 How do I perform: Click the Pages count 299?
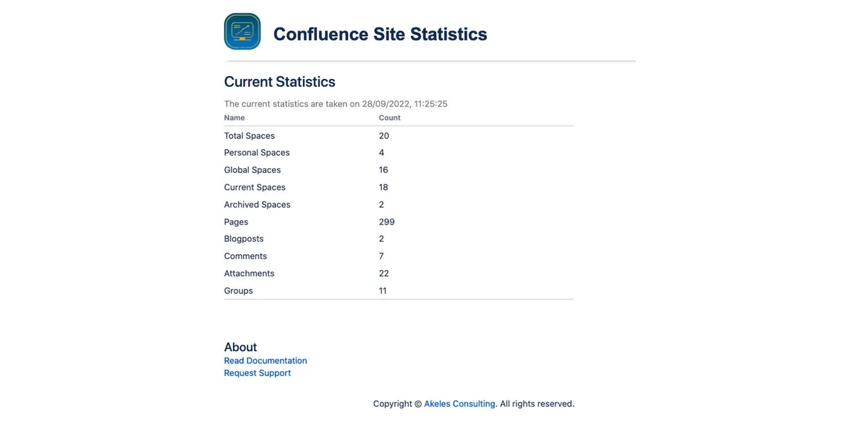coord(387,222)
